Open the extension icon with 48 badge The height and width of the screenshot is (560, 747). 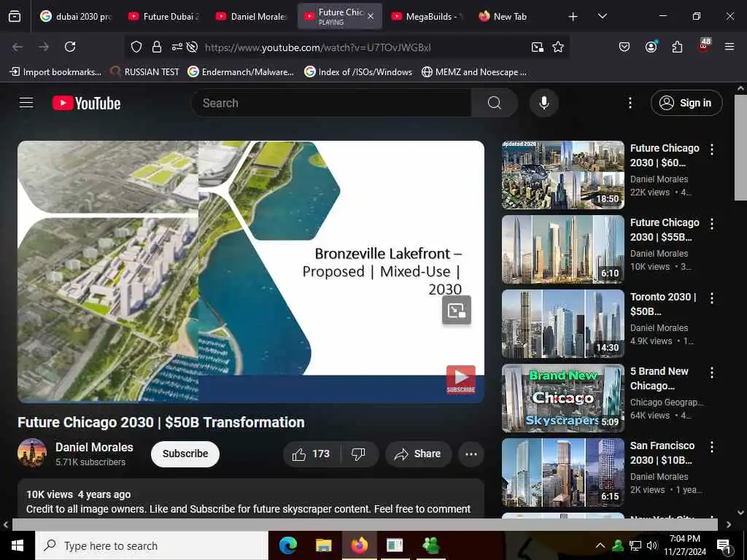pos(703,46)
